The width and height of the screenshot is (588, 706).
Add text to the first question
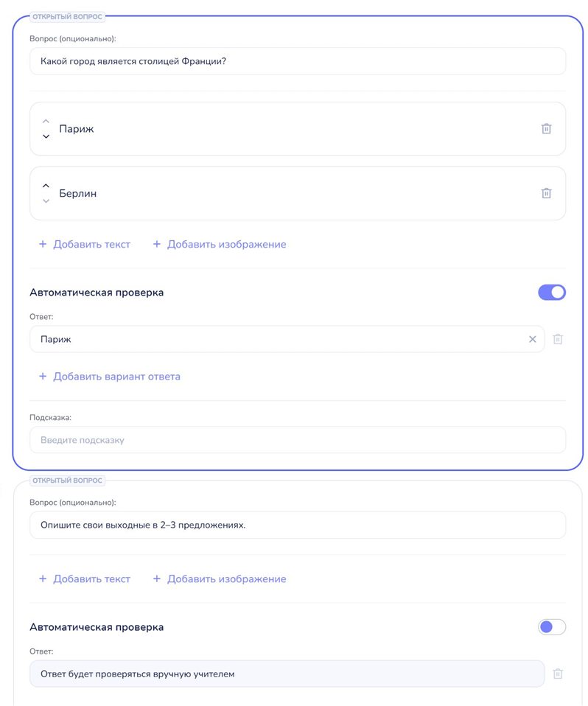point(85,244)
